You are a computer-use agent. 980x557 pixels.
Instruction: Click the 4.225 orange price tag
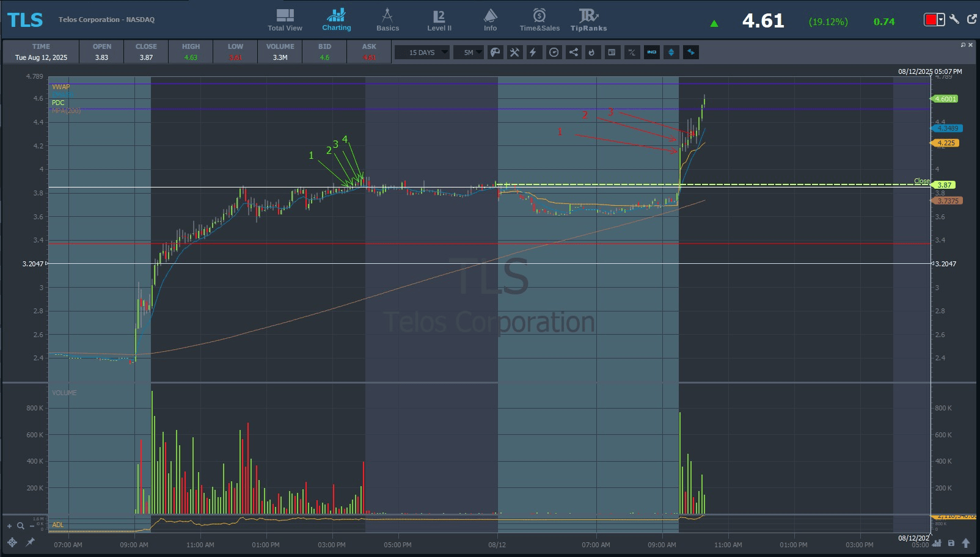click(x=945, y=143)
